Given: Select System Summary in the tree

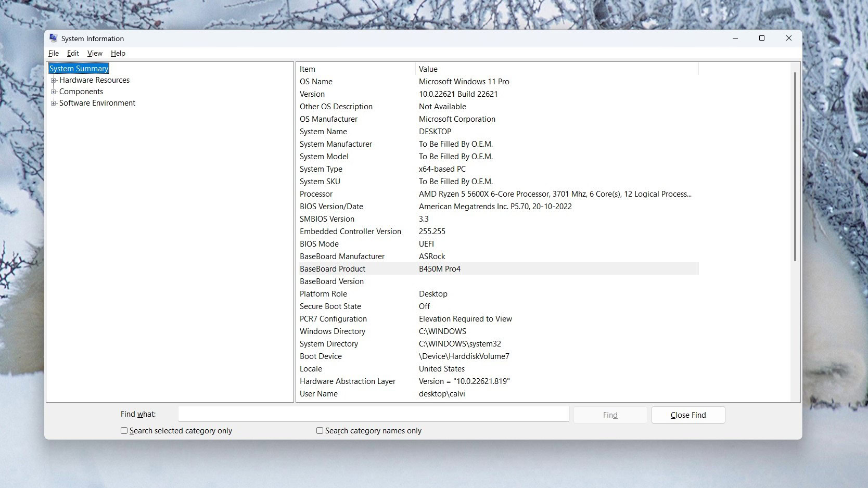Looking at the screenshot, I should [79, 69].
